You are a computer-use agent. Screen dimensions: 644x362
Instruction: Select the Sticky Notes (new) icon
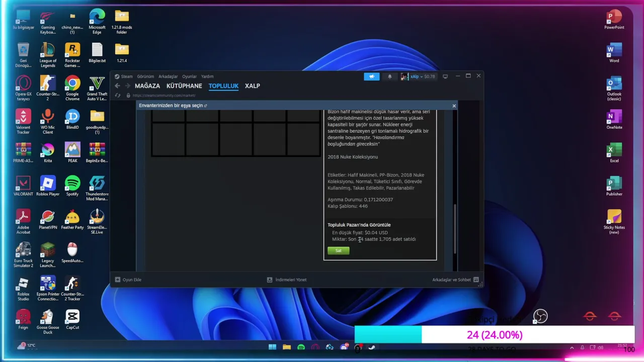click(x=614, y=221)
